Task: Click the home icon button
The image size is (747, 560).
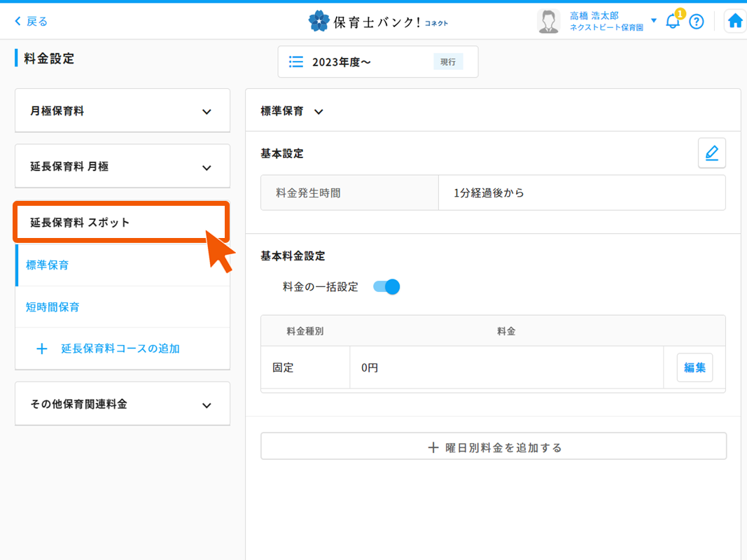Action: (734, 22)
